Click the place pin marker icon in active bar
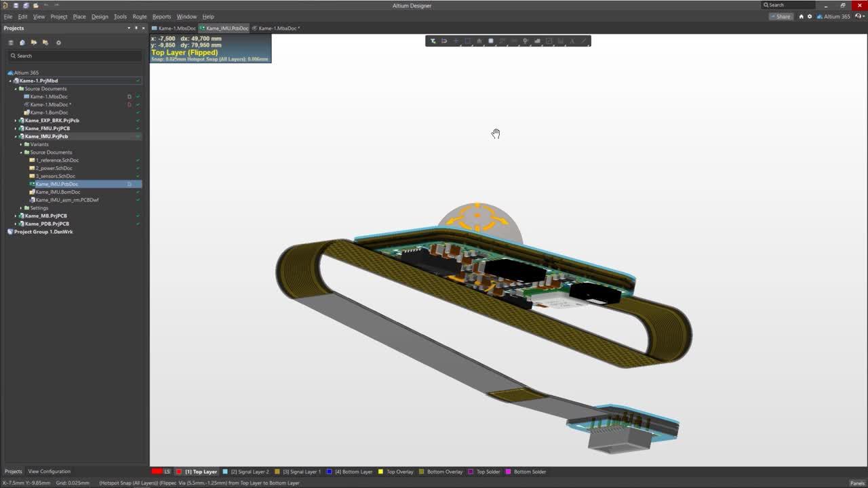This screenshot has width=868, height=488. click(x=526, y=41)
